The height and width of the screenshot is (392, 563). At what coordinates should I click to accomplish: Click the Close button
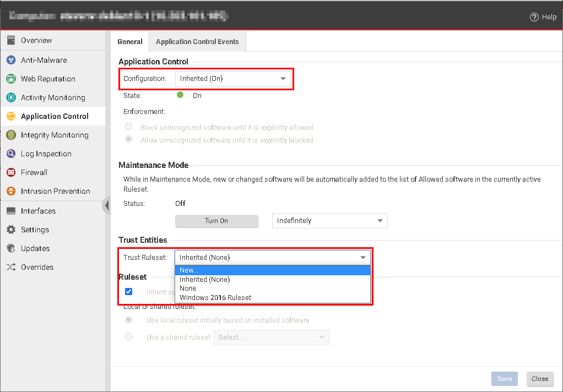[x=539, y=379]
